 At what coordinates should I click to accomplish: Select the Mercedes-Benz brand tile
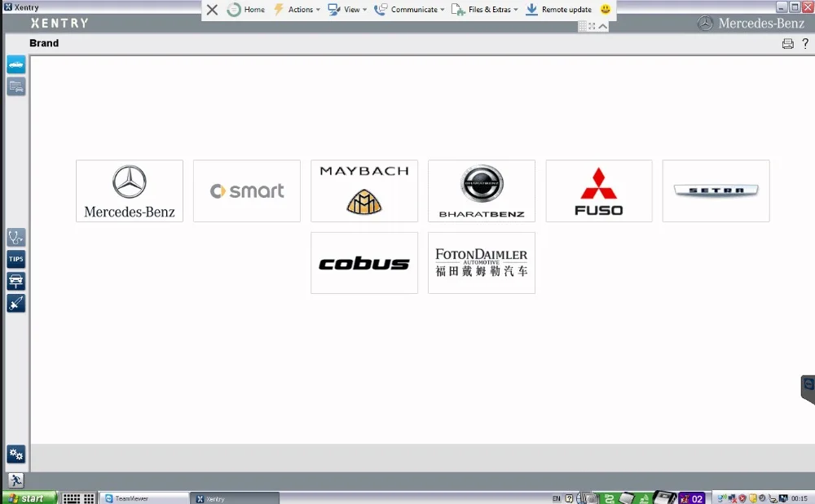130,191
